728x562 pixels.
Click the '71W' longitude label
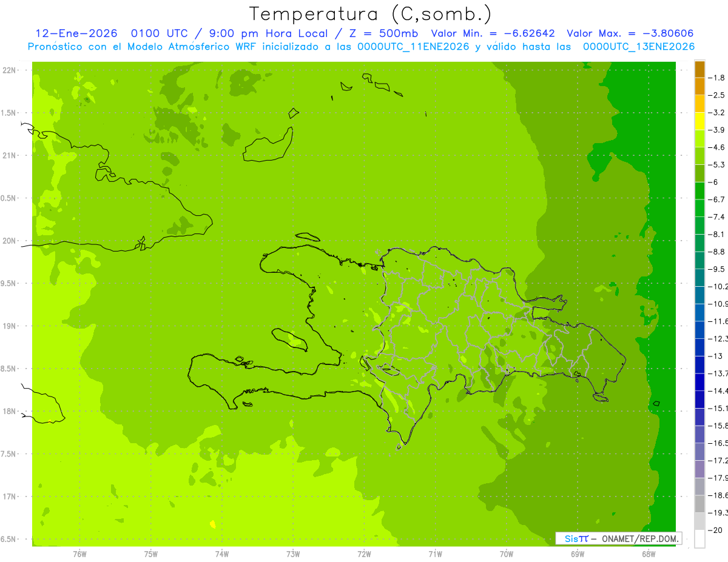(435, 554)
